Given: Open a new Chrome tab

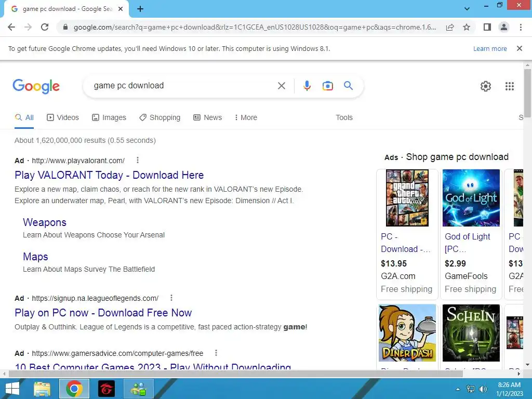Looking at the screenshot, I should coord(140,9).
